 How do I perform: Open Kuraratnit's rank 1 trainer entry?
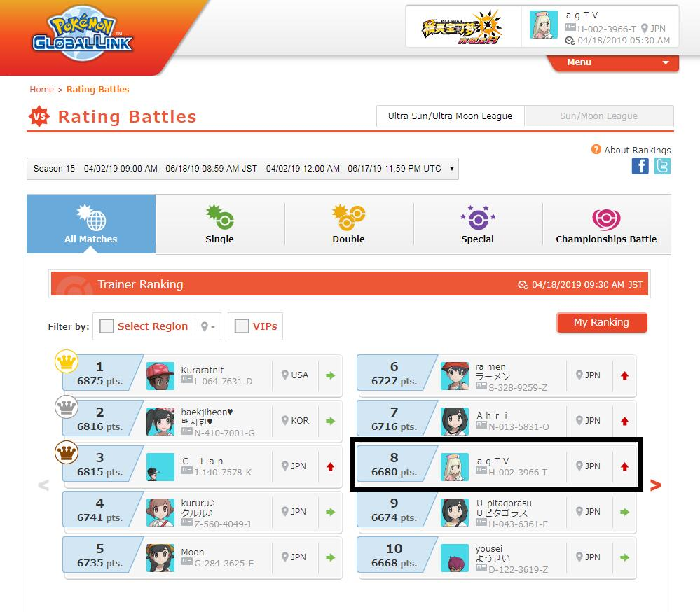203,375
